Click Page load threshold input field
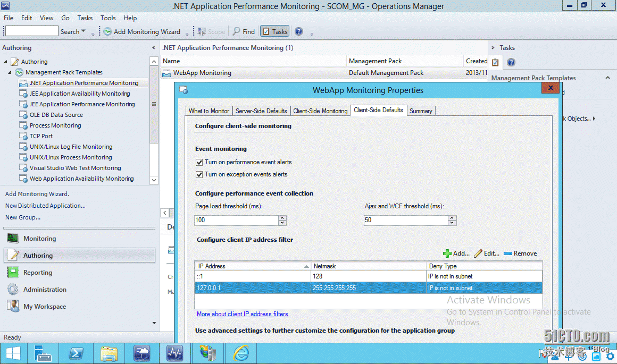 point(237,220)
